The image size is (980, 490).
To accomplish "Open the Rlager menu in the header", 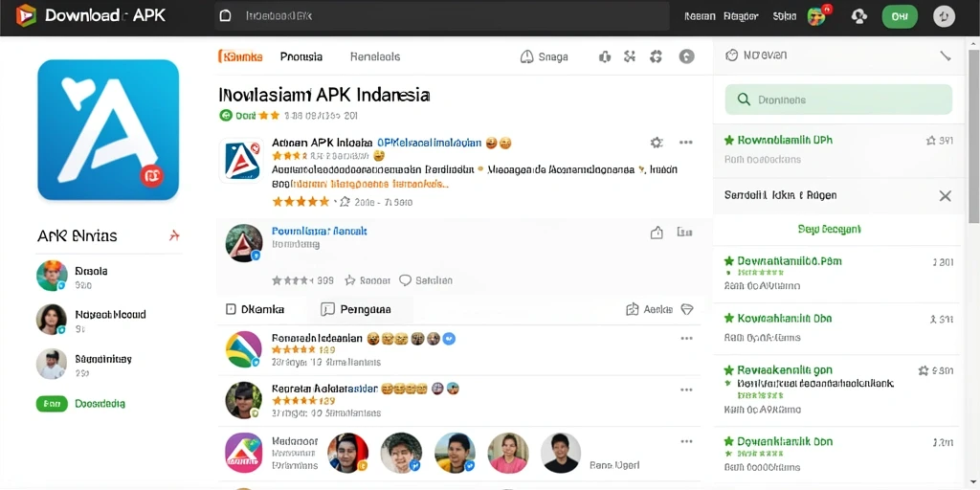I will [741, 17].
